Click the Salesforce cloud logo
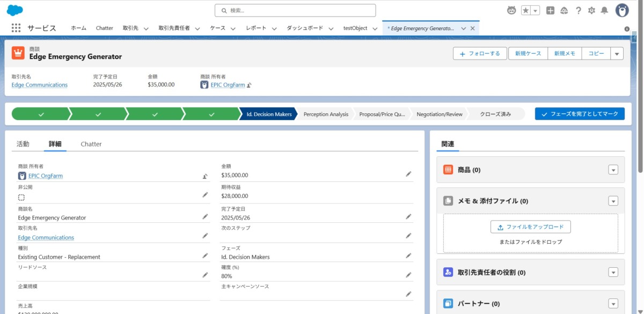The width and height of the screenshot is (644, 314). pos(14,10)
